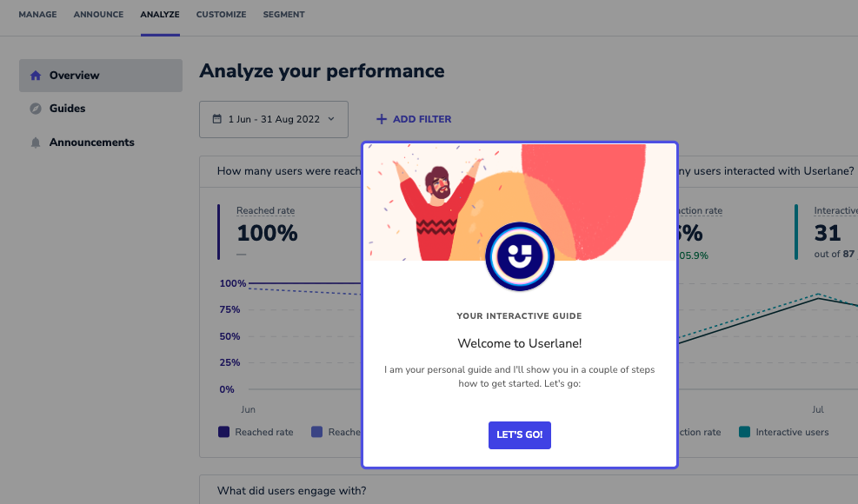858x504 pixels.
Task: Click the calendar icon in date picker
Action: click(x=217, y=119)
